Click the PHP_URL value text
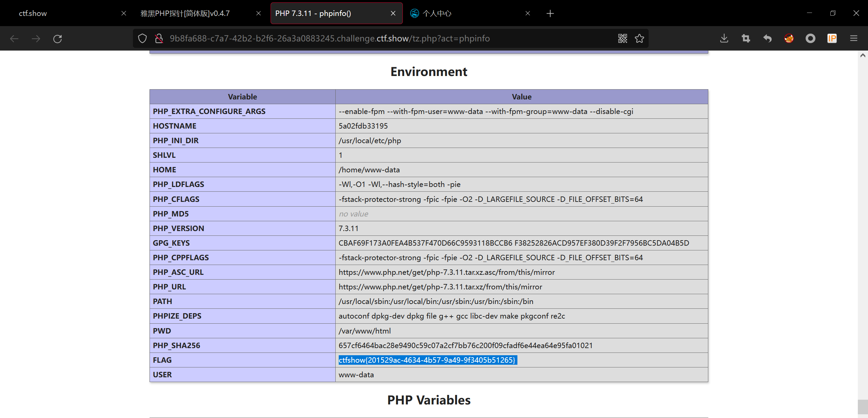This screenshot has width=868, height=418. pyautogui.click(x=440, y=287)
